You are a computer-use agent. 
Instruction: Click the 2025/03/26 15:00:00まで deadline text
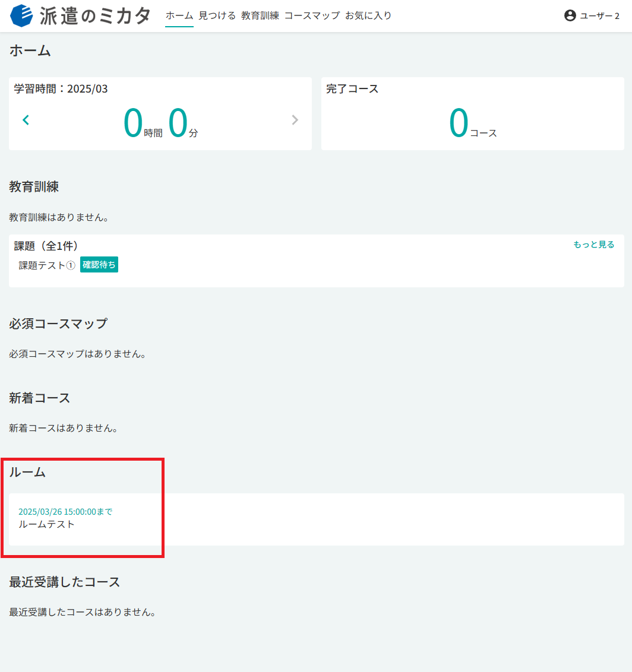pyautogui.click(x=65, y=511)
